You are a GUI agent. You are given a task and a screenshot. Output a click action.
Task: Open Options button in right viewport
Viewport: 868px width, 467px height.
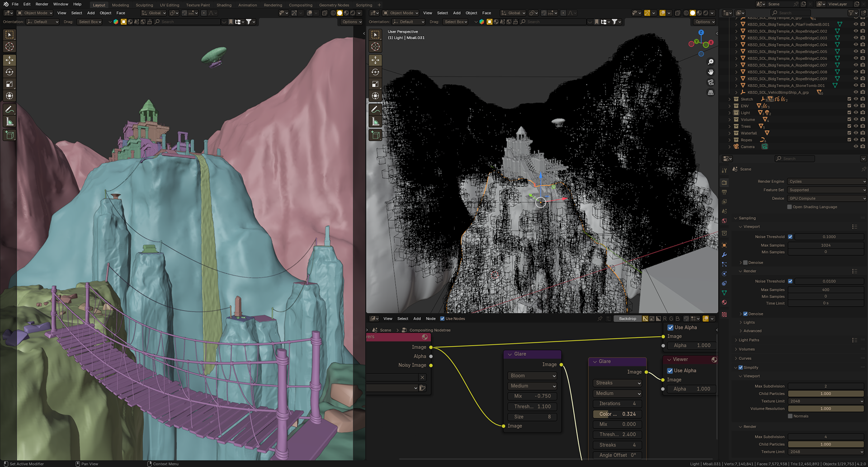coord(705,22)
